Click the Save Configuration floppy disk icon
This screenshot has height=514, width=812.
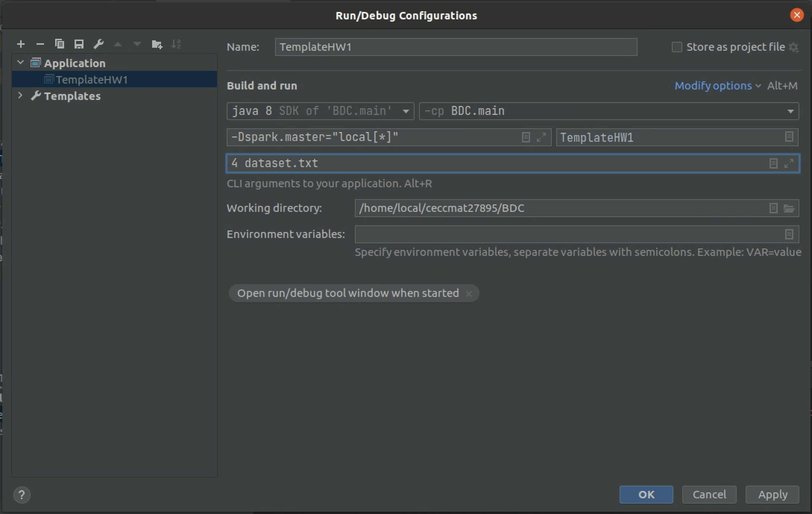point(79,44)
